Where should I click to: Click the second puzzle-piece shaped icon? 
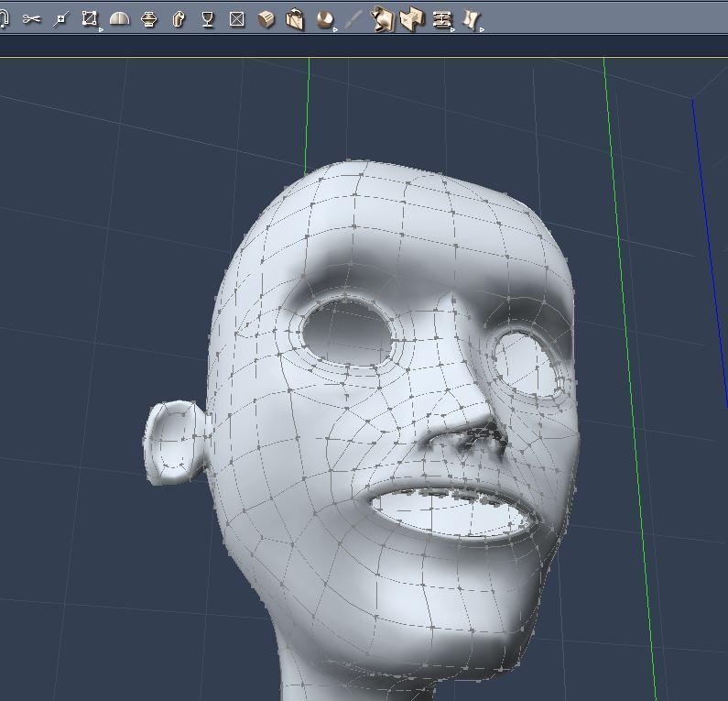click(412, 18)
